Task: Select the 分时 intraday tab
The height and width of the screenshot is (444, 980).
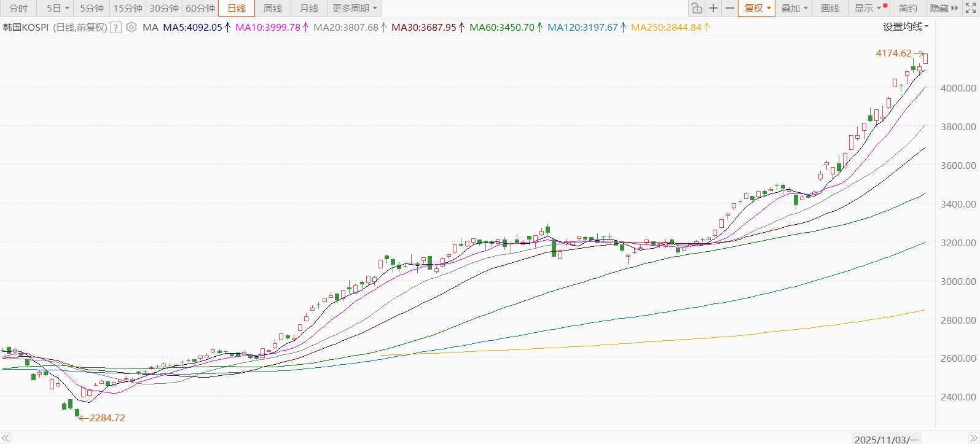Action: [18, 8]
